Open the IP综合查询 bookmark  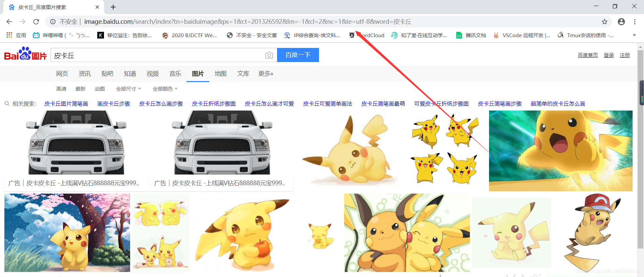click(312, 35)
